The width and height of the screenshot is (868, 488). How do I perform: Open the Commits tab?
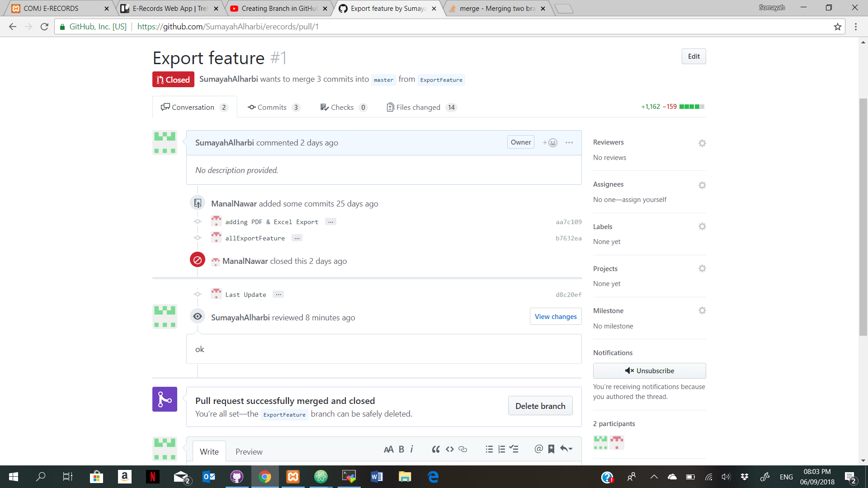coord(273,107)
